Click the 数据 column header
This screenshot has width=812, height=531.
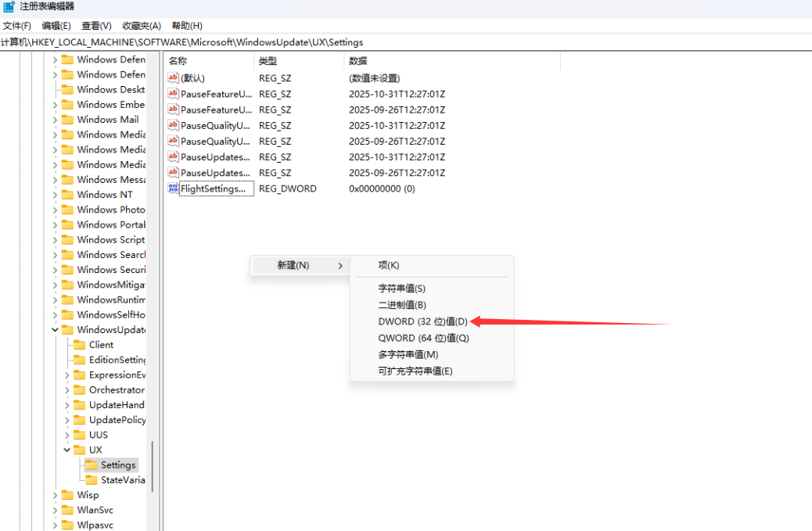pos(357,61)
